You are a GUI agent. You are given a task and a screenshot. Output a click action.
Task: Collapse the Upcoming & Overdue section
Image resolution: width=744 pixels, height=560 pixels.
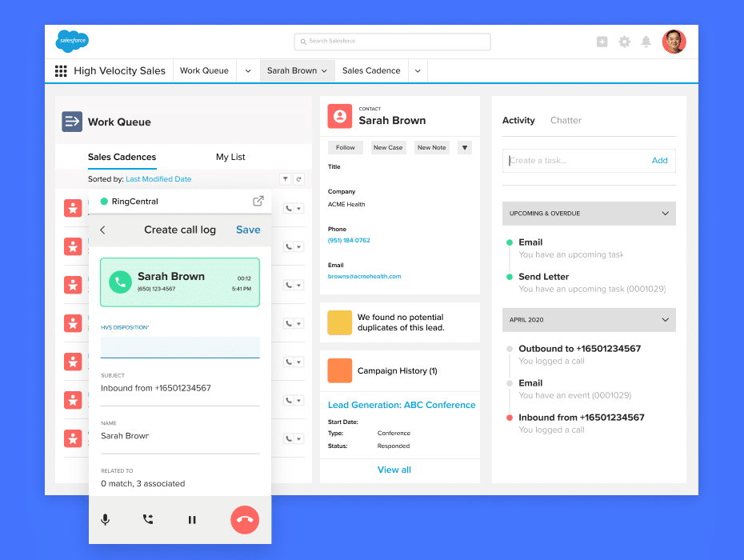click(663, 214)
